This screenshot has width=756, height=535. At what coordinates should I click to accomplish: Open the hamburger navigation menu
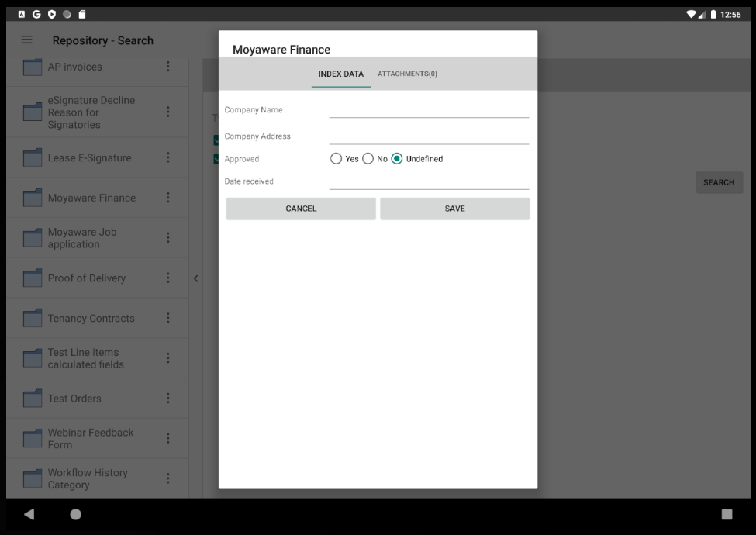pyautogui.click(x=27, y=40)
